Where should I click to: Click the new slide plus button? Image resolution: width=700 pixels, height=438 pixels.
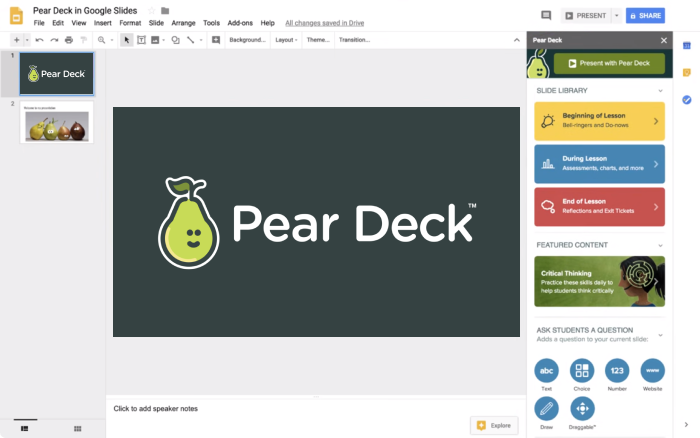coord(17,40)
